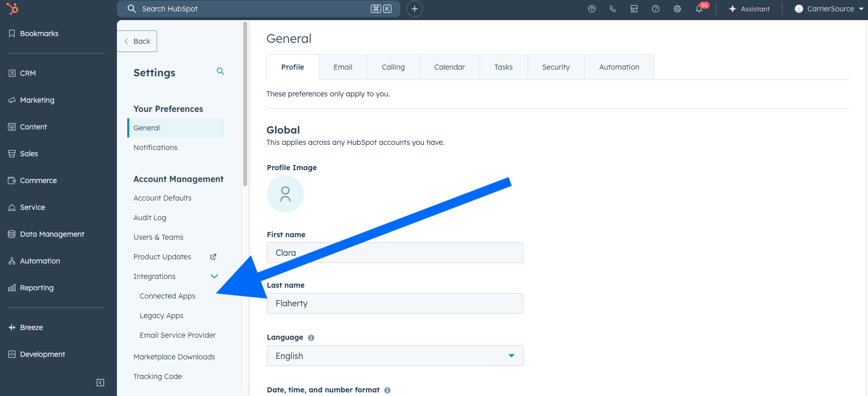Open Notifications settings
Image resolution: width=868 pixels, height=396 pixels.
pyautogui.click(x=155, y=147)
